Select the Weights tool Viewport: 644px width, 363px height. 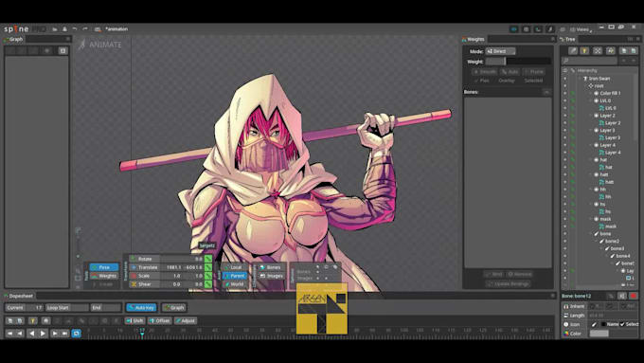(x=104, y=276)
